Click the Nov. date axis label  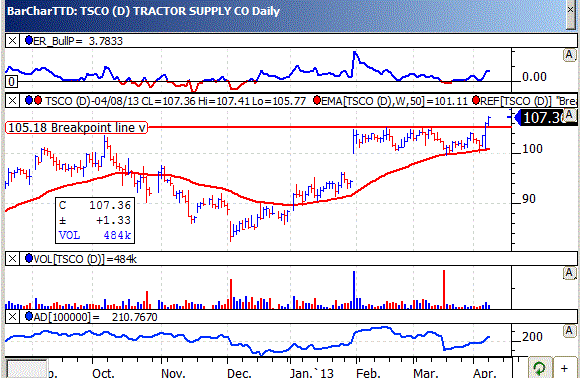173,372
